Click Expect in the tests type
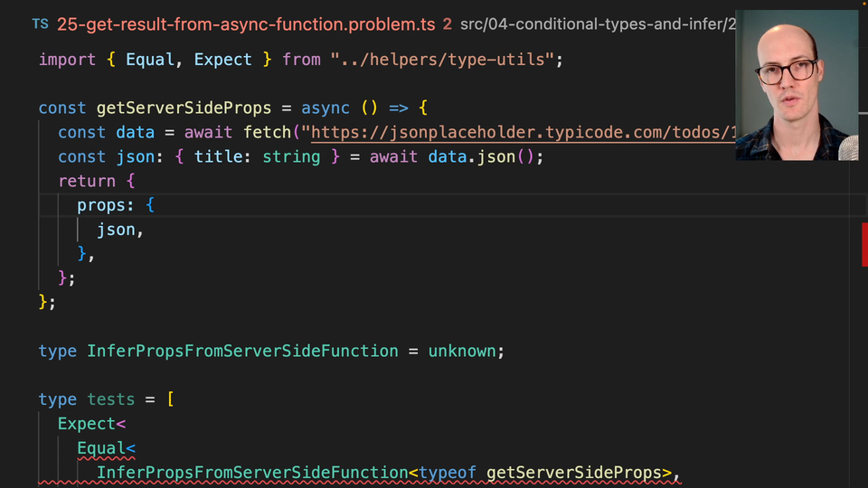The height and width of the screenshot is (488, 868). pyautogui.click(x=87, y=424)
